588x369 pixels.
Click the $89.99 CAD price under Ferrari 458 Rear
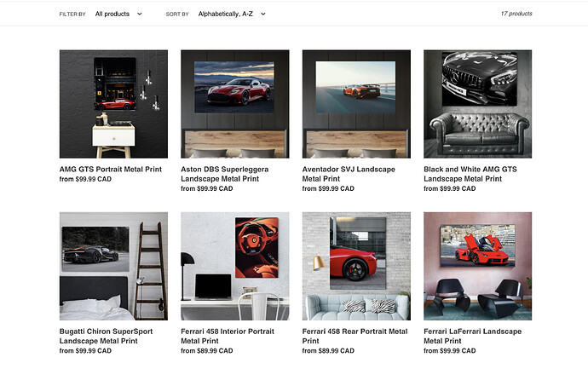tap(328, 351)
